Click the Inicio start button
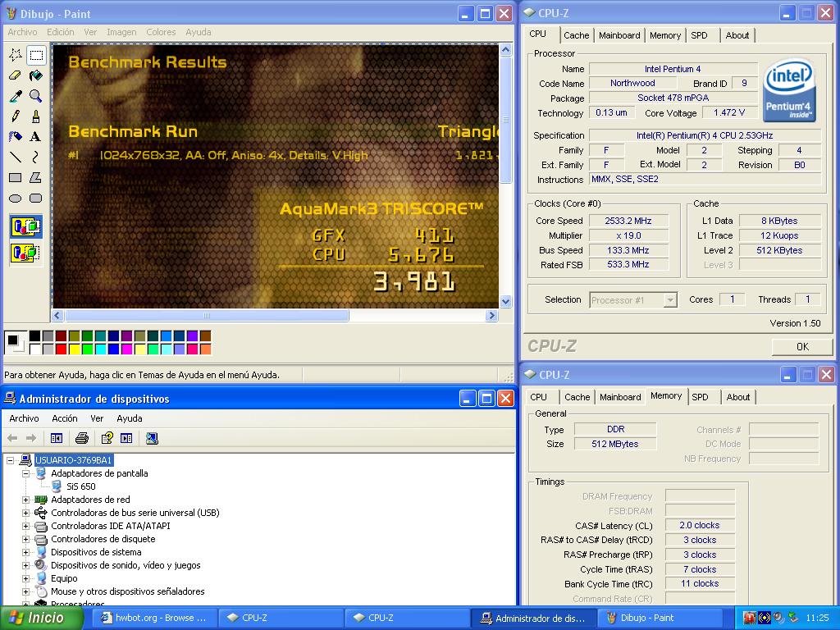Image resolution: width=840 pixels, height=630 pixels. point(41,618)
